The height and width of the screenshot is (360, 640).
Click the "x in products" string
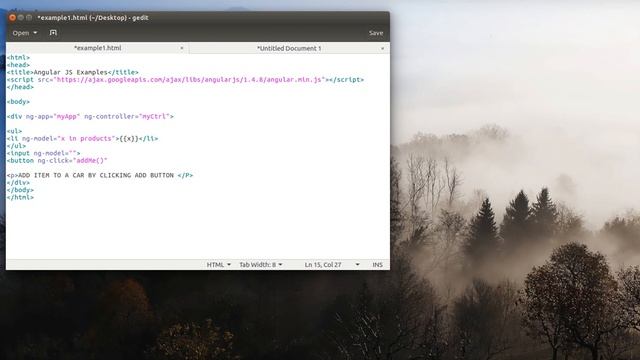pyautogui.click(x=86, y=138)
